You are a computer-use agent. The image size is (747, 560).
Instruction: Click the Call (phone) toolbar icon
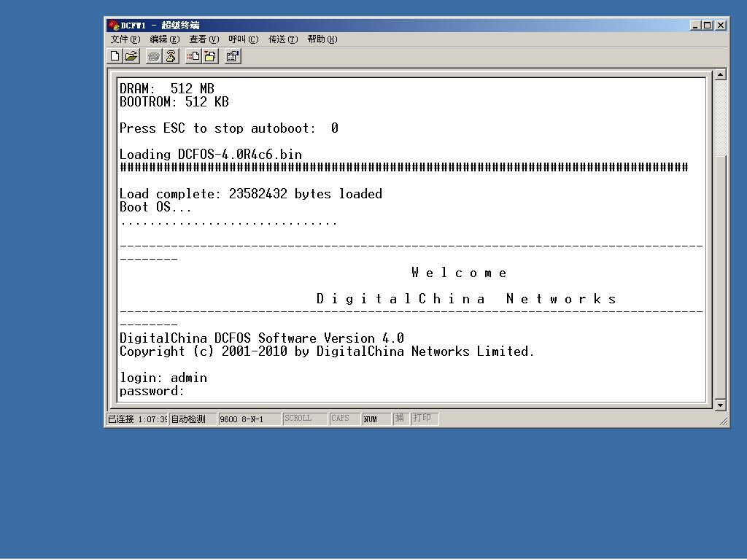[x=153, y=57]
